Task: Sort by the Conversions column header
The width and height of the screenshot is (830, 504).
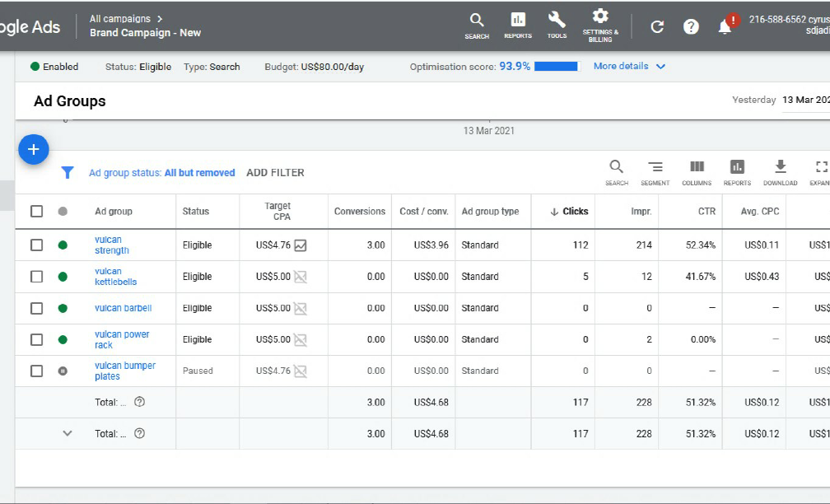Action: tap(359, 211)
